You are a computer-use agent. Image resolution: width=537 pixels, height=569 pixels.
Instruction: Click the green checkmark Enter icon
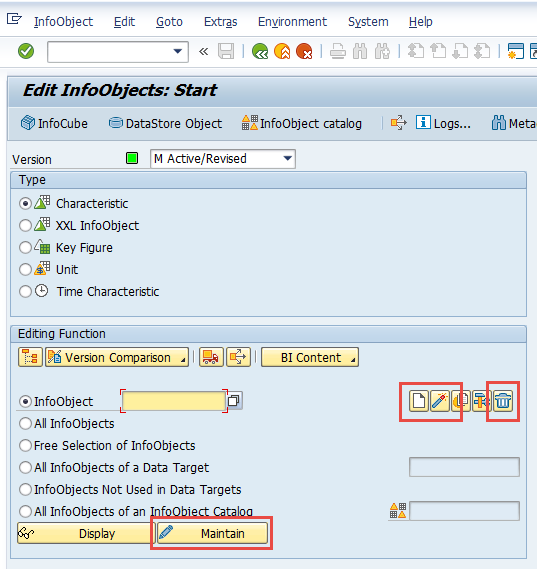[x=26, y=51]
